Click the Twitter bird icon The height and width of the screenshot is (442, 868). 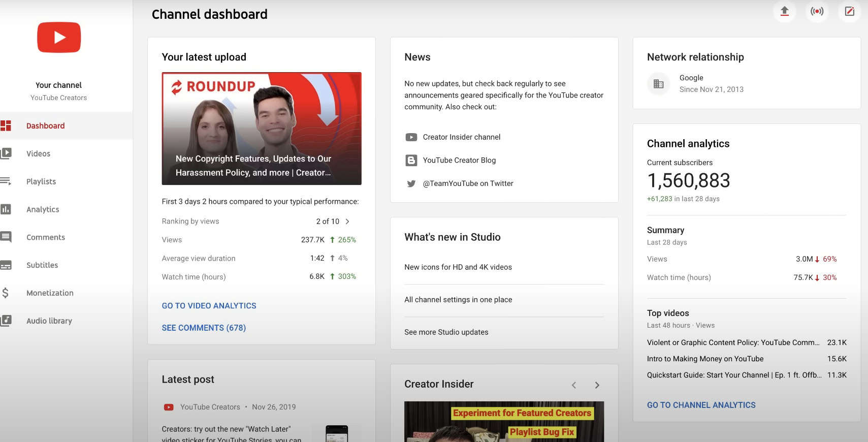click(411, 183)
